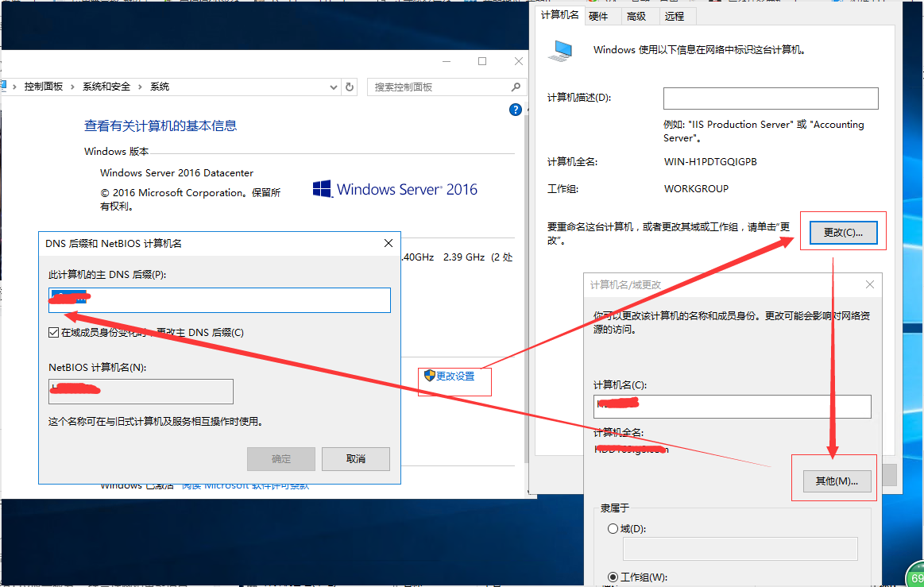Close the System control panel window
924x587 pixels.
pyautogui.click(x=519, y=61)
